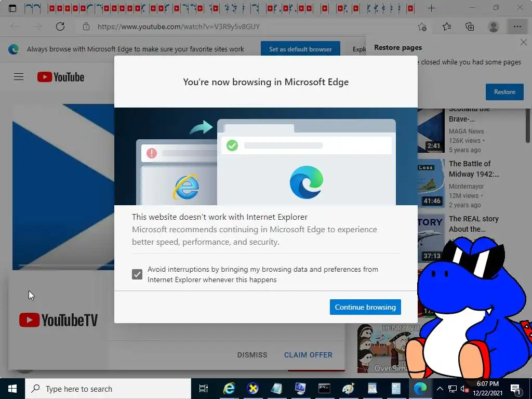Open Calculator from the taskbar
This screenshot has height=399, width=532.
396,389
